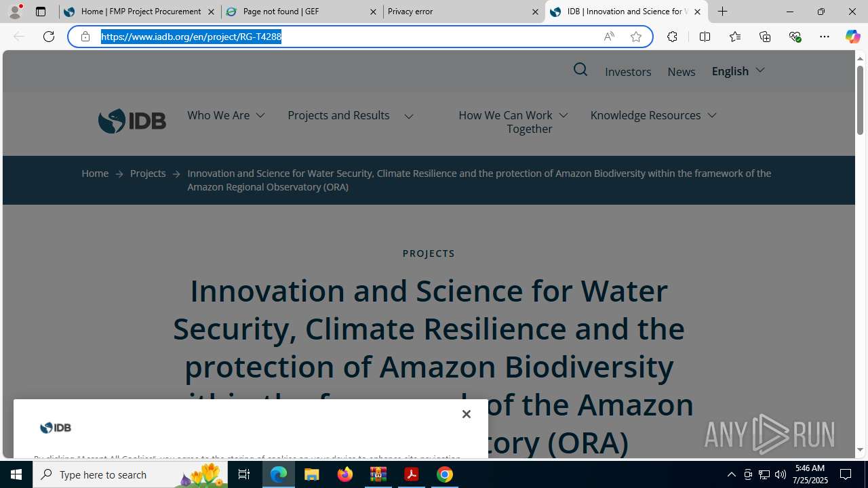The width and height of the screenshot is (868, 488).
Task: Open the tab actions menu icon
Action: point(41,12)
